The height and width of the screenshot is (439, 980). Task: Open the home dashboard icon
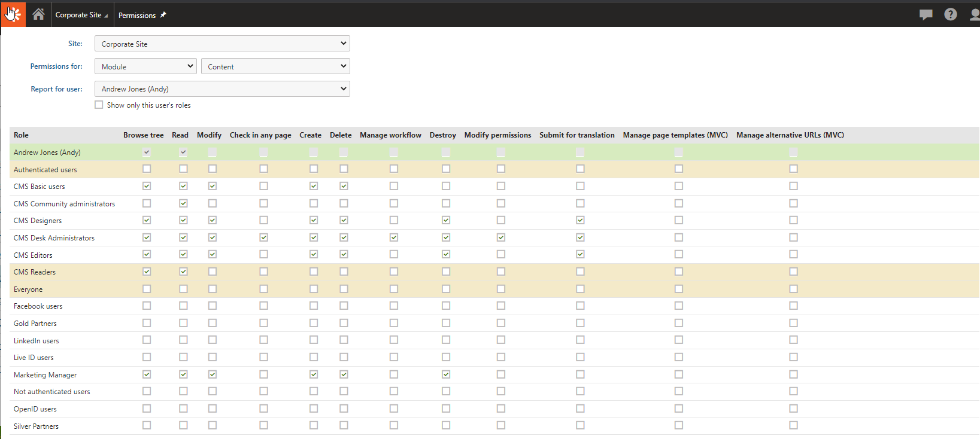[38, 14]
